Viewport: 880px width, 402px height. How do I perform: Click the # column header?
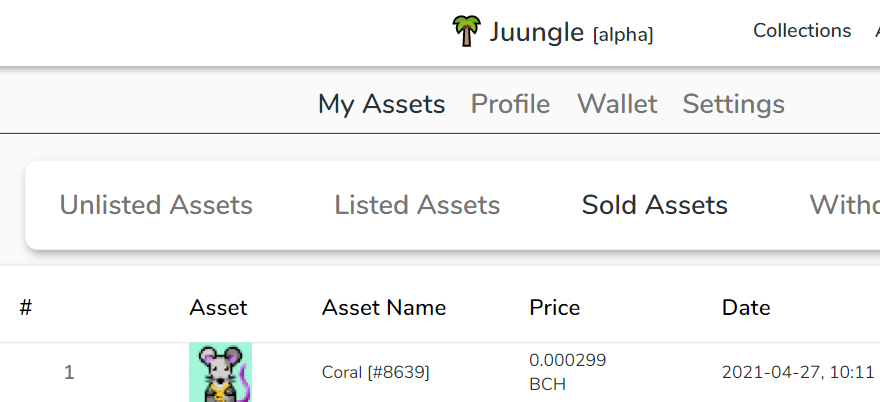tap(25, 308)
